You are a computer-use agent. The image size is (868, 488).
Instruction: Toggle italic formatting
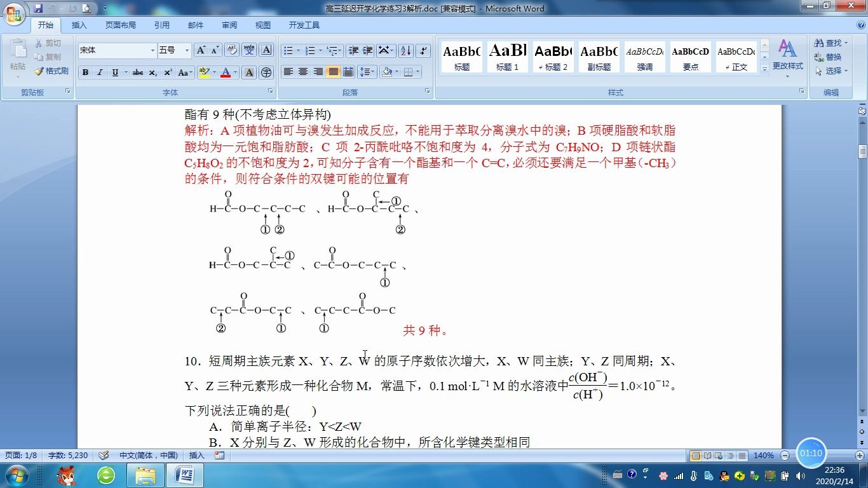[x=100, y=72]
